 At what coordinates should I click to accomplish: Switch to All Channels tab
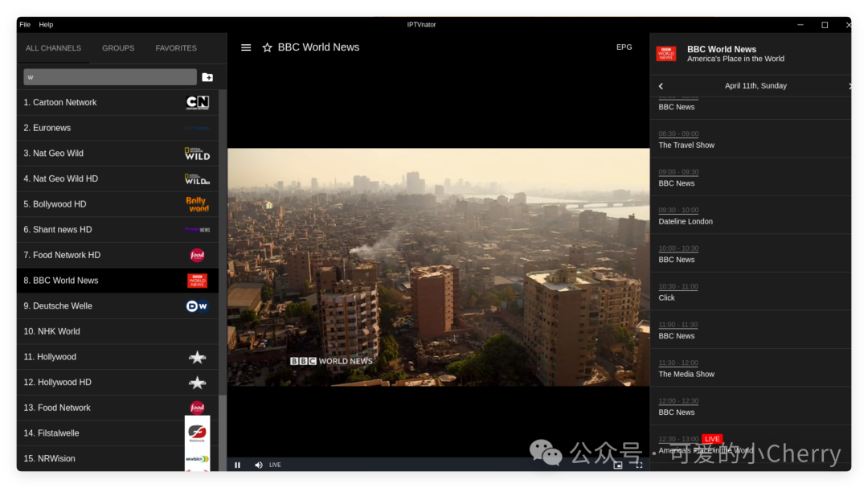(53, 48)
